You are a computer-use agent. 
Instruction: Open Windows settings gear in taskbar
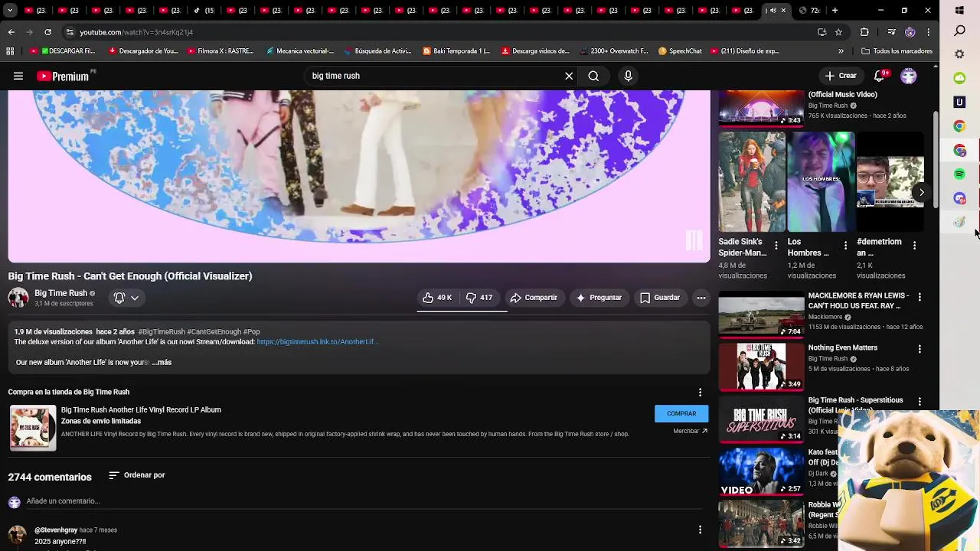point(959,54)
